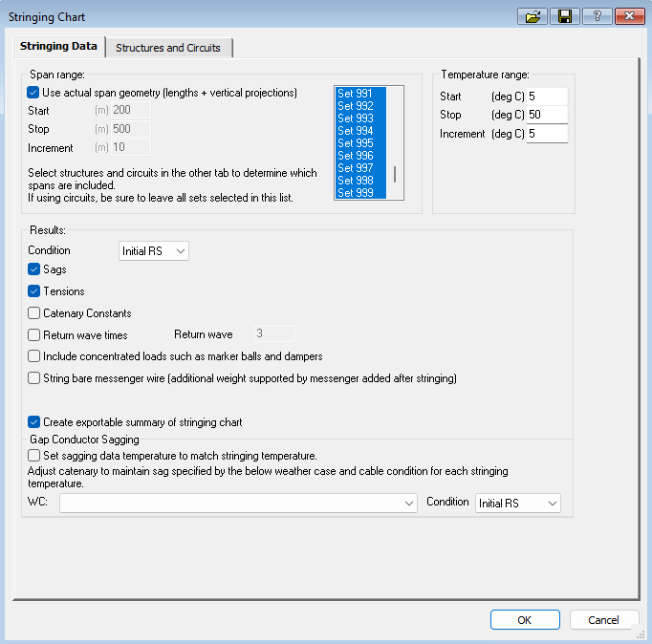The image size is (652, 644).
Task: Select Set 994 in the list
Action: click(x=360, y=131)
